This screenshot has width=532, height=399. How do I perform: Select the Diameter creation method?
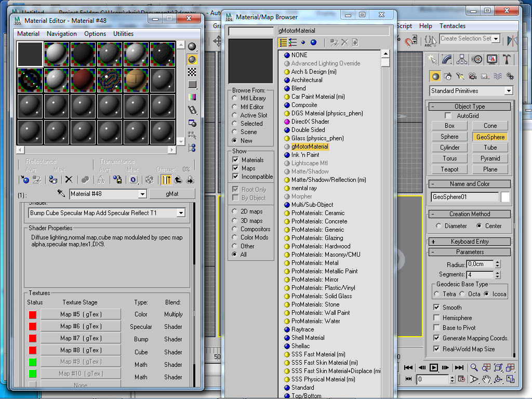438,226
